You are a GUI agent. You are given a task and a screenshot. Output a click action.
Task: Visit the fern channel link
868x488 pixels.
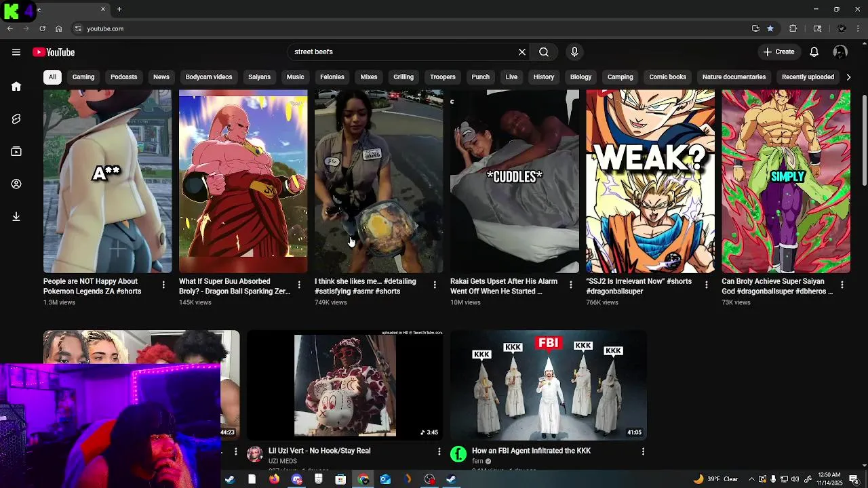coord(477,462)
